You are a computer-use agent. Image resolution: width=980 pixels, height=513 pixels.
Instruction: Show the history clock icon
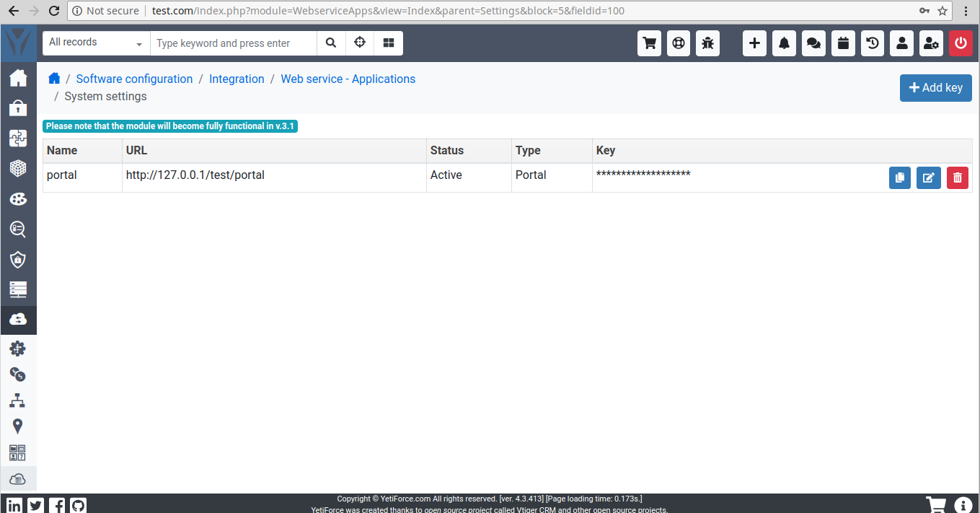[x=873, y=43]
